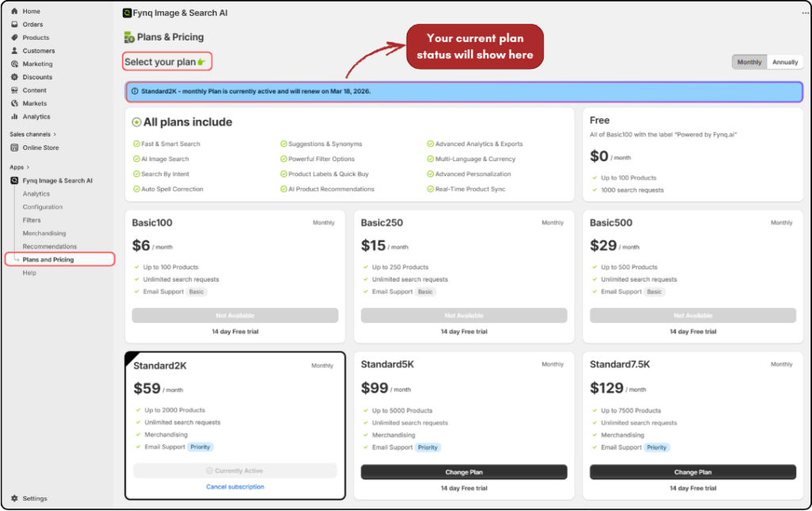The height and width of the screenshot is (511, 812).
Task: Open the Merchandising submenu item
Action: click(x=44, y=233)
